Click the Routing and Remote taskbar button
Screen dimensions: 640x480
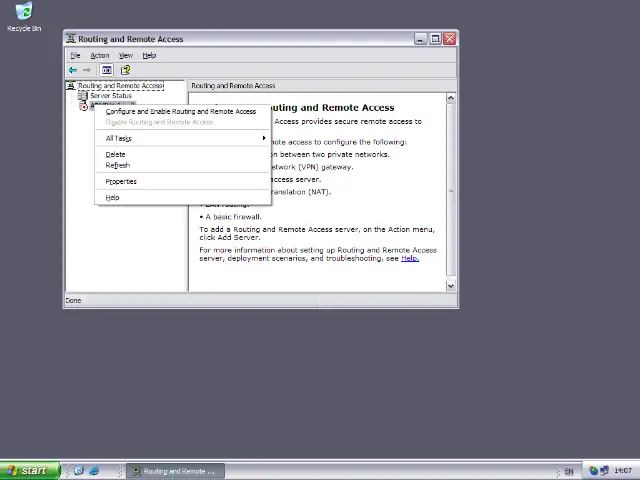pos(175,470)
